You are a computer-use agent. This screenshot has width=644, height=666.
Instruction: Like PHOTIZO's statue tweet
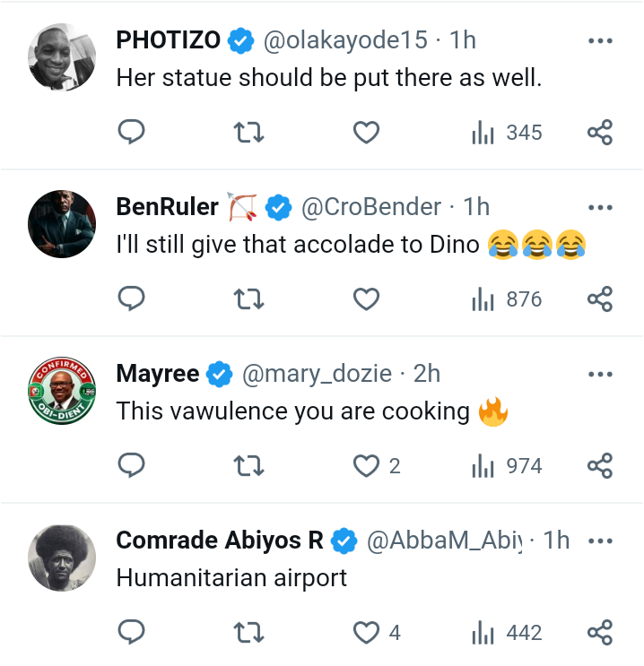(366, 133)
